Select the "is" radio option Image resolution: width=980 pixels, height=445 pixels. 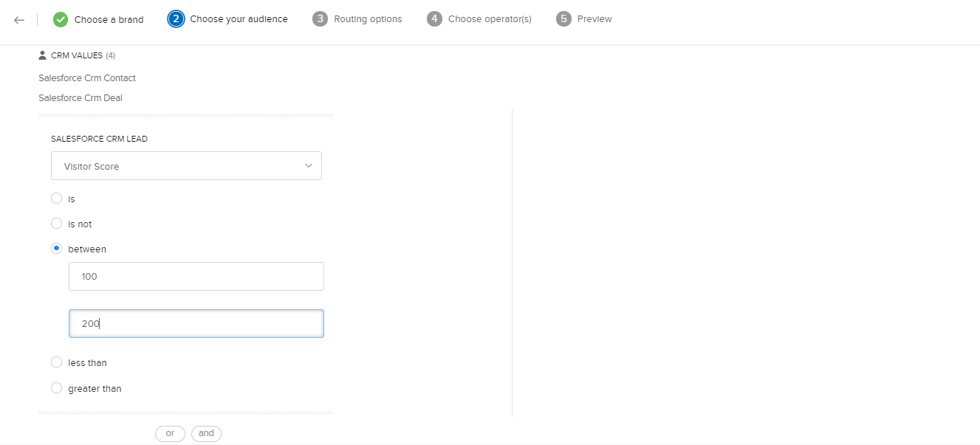click(57, 199)
